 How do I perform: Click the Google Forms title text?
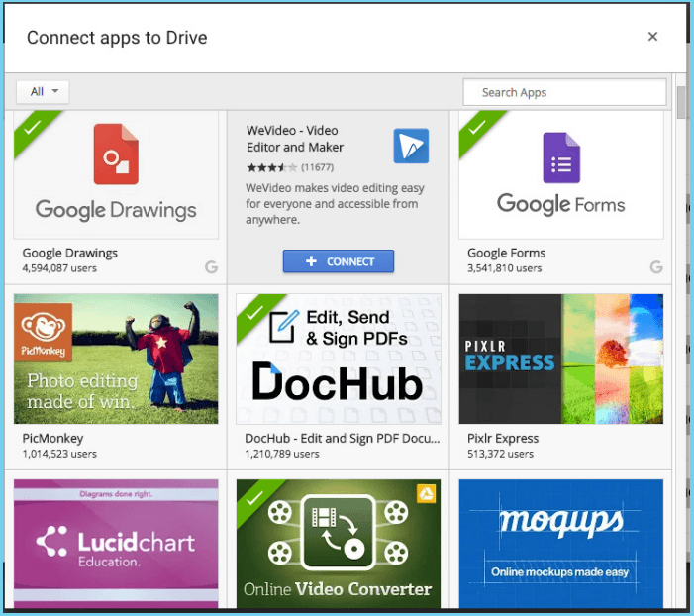coord(506,253)
